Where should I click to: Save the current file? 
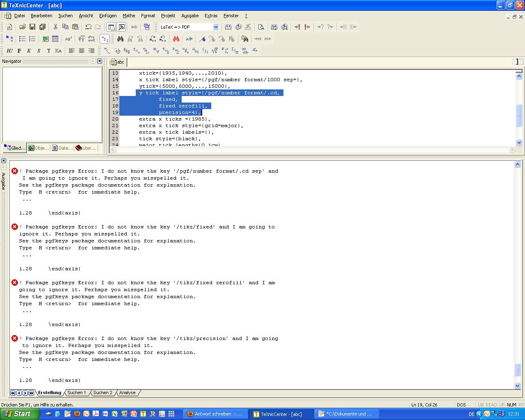point(32,27)
